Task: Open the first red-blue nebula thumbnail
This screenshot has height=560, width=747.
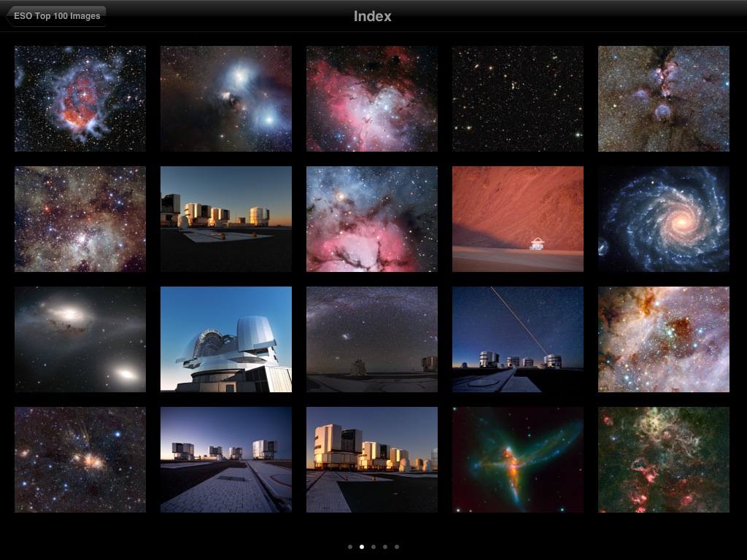Action: (80, 98)
